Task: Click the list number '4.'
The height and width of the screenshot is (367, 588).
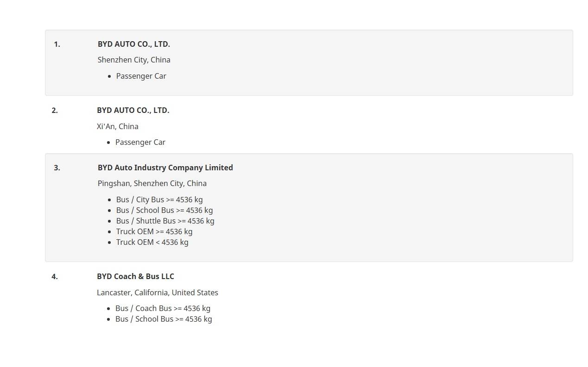Action: [55, 276]
